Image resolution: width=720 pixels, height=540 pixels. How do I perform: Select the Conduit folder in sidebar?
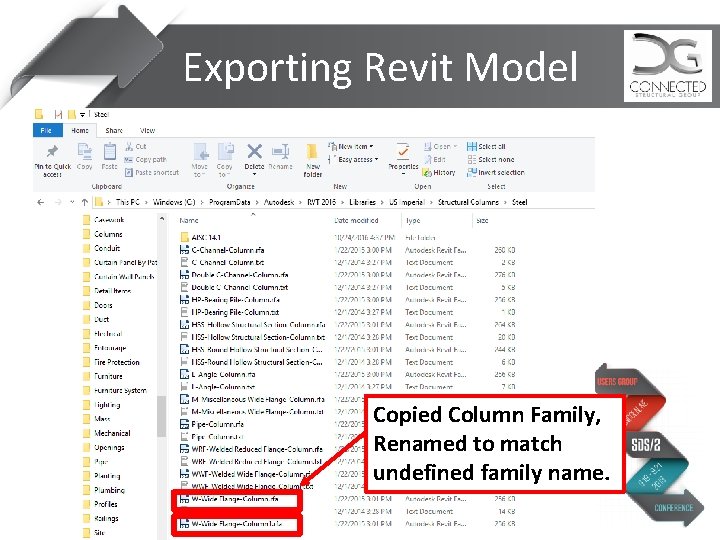pos(101,248)
